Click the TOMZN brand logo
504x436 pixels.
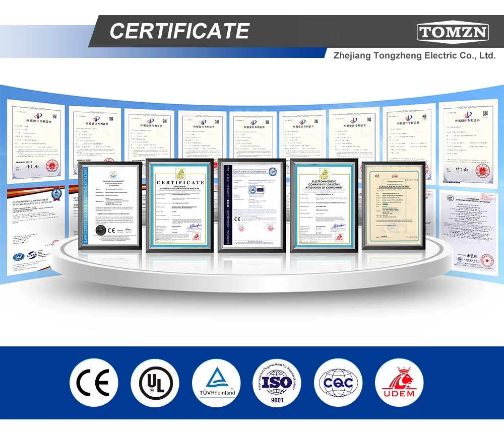[x=453, y=32]
